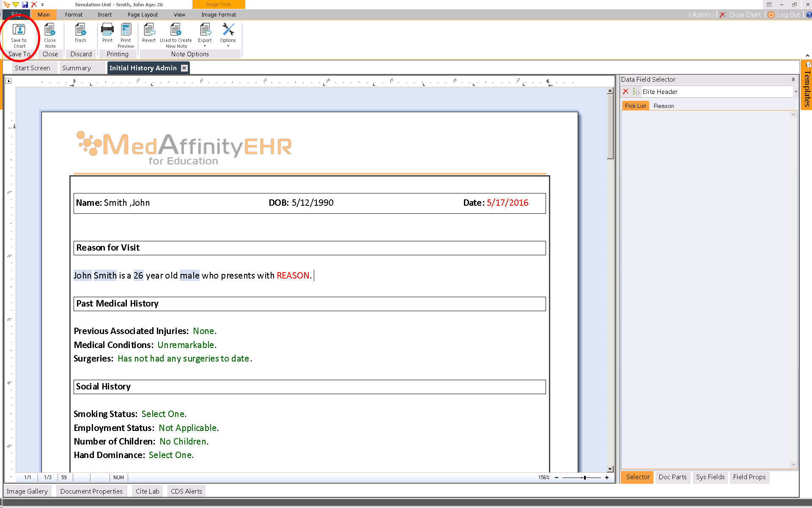Click the Hand Dominance Select One field
This screenshot has height=508, width=812.
click(x=170, y=455)
